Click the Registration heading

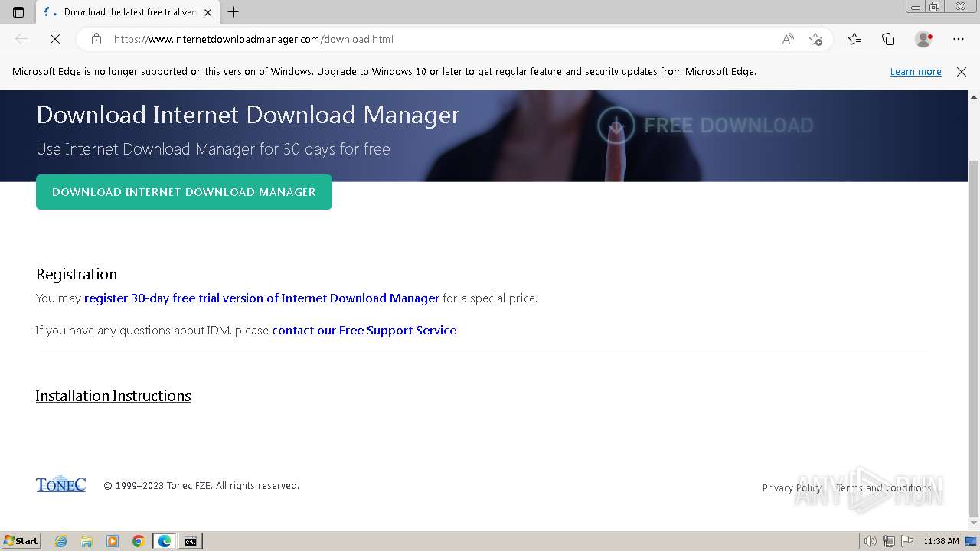tap(77, 274)
